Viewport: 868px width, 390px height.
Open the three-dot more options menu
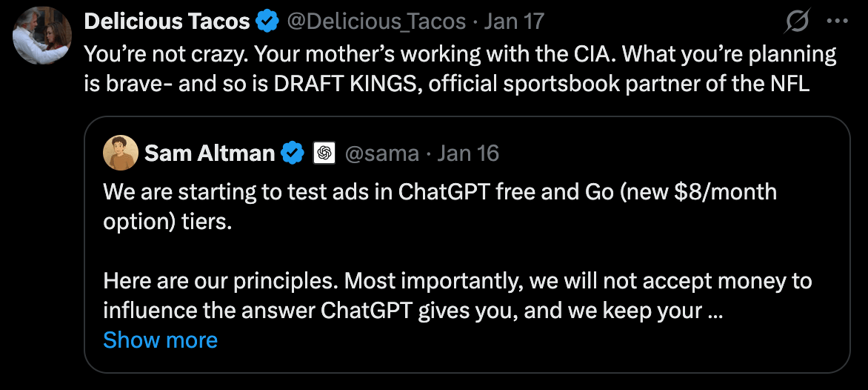point(838,22)
